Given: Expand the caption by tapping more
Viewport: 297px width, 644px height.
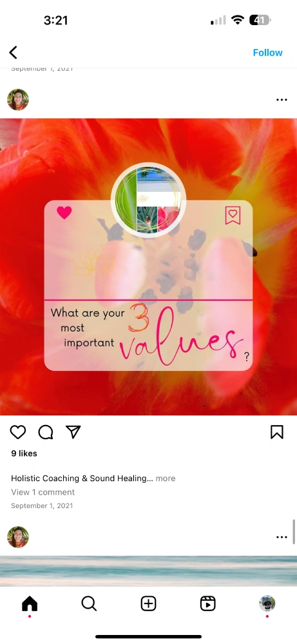Looking at the screenshot, I should [166, 478].
